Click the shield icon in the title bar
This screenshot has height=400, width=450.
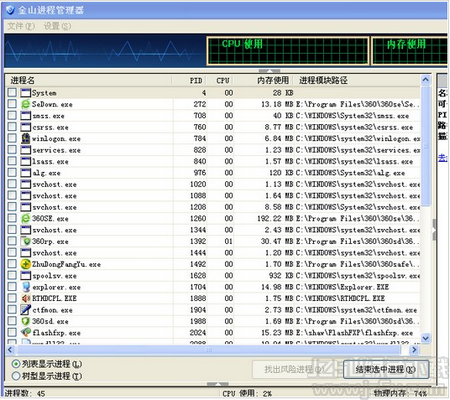point(10,10)
